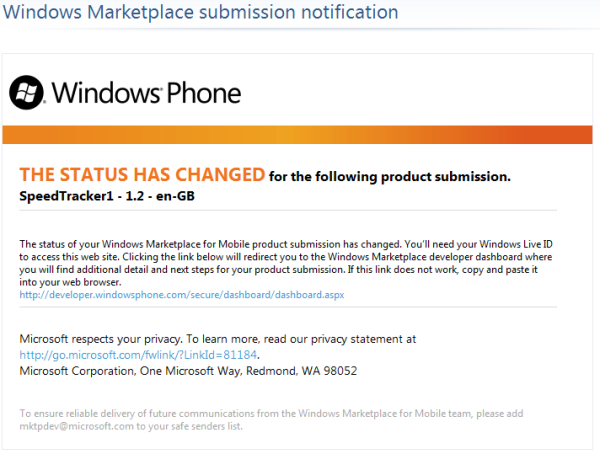Image resolution: width=600 pixels, height=454 pixels.
Task: Click the Windows Phone round logo icon
Action: pyautogui.click(x=26, y=92)
